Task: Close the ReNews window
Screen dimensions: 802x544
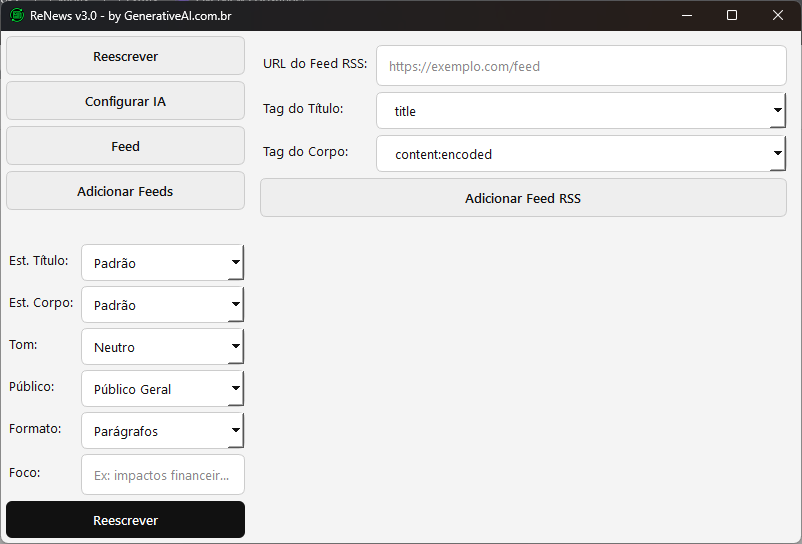Action: 778,15
